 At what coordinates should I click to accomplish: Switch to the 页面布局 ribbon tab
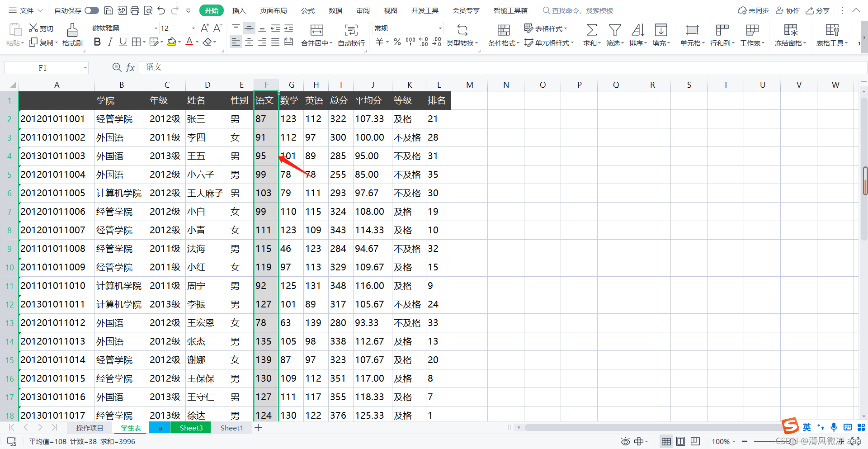(x=274, y=10)
